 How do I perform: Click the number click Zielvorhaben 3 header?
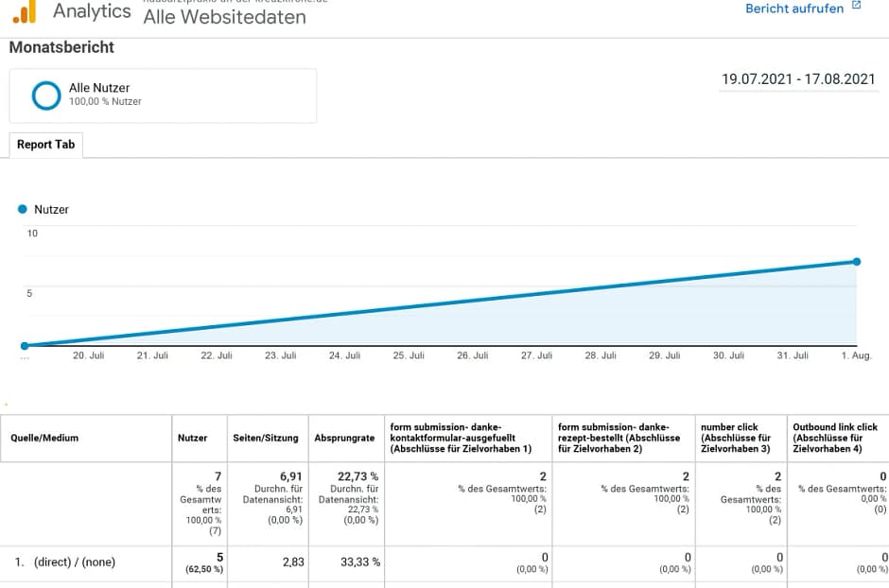[738, 438]
